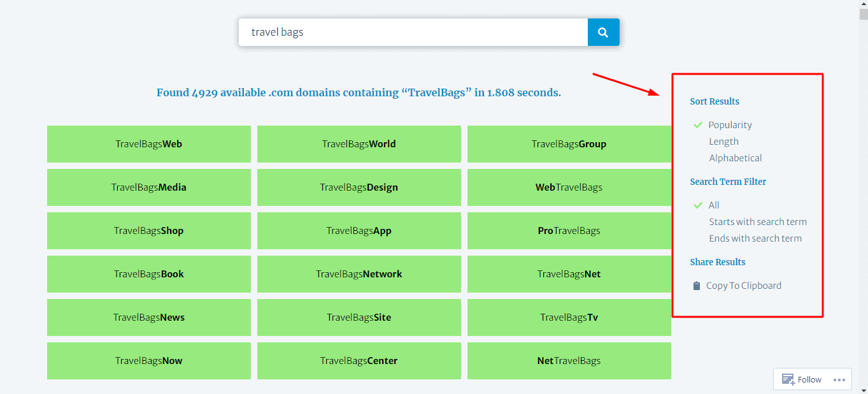This screenshot has height=394, width=868.
Task: Click the clipboard icon beside Copy To Clipboard
Action: click(x=697, y=286)
